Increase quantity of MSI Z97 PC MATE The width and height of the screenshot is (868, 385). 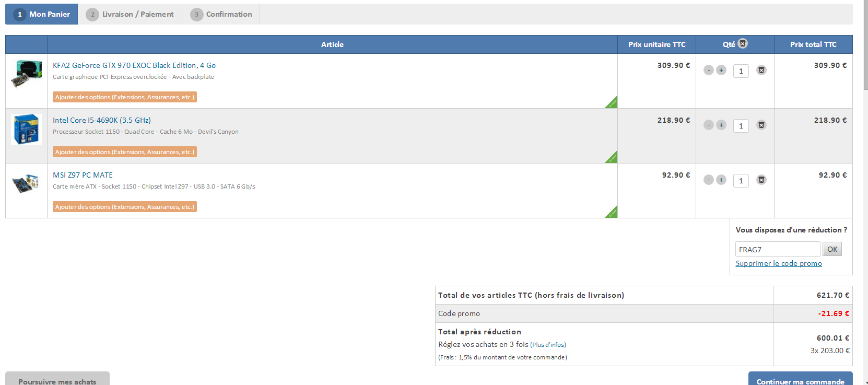[721, 180]
